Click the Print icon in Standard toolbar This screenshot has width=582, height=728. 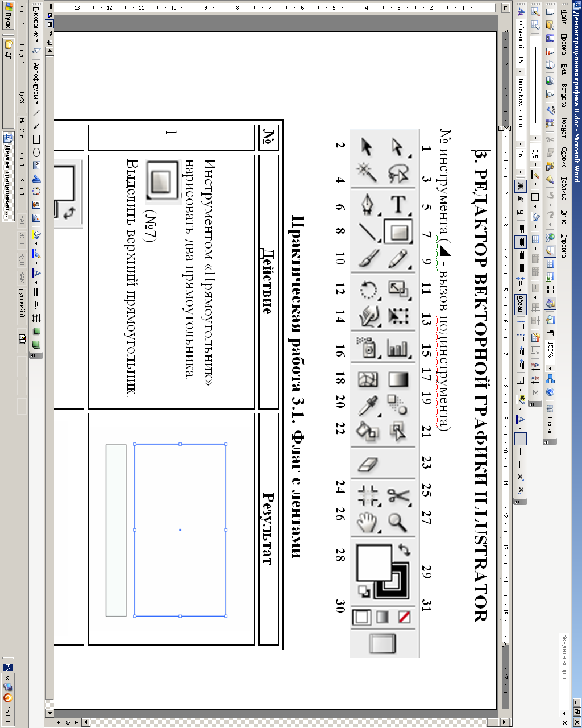pyautogui.click(x=550, y=80)
